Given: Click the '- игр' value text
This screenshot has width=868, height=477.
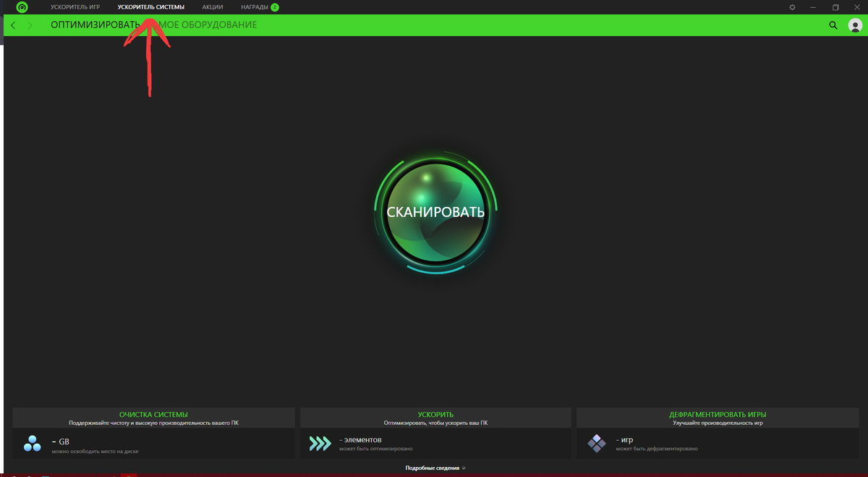Looking at the screenshot, I should point(624,440).
